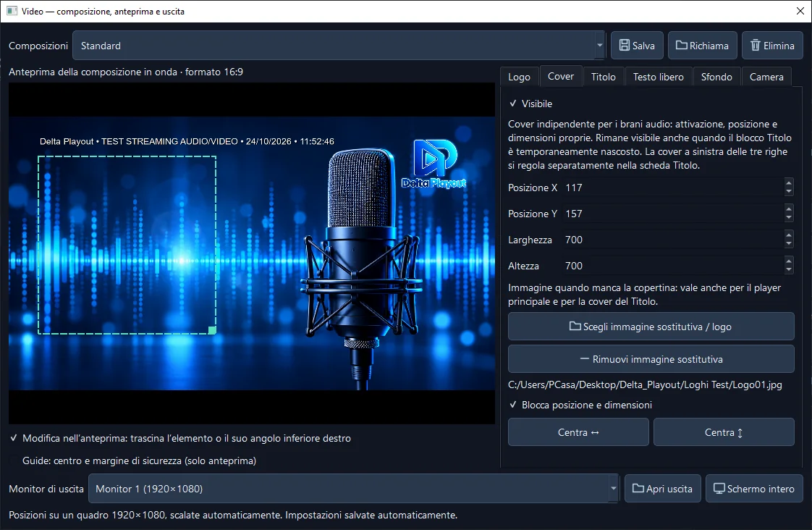
Task: Switch to the Testo libero tab
Action: tap(658, 77)
